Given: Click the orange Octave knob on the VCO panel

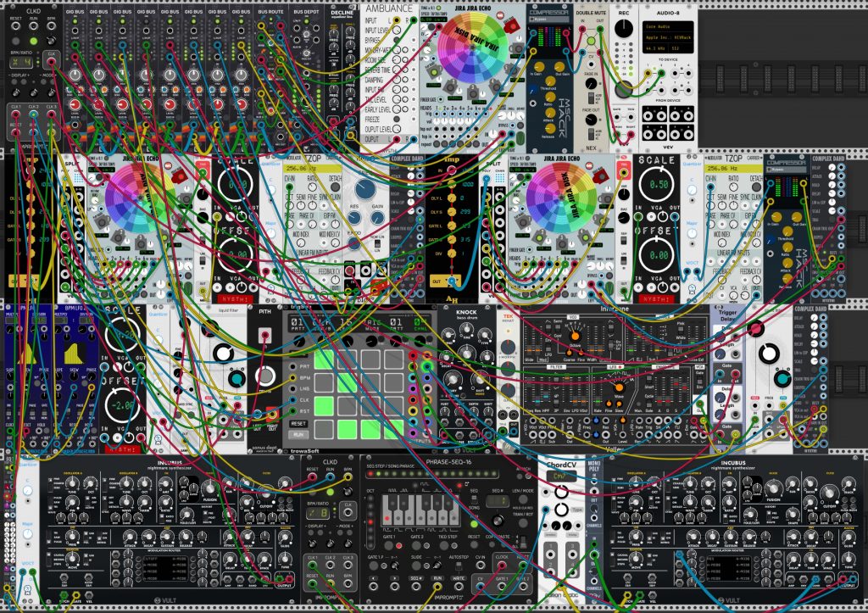Looking at the screenshot, I should (x=576, y=336).
